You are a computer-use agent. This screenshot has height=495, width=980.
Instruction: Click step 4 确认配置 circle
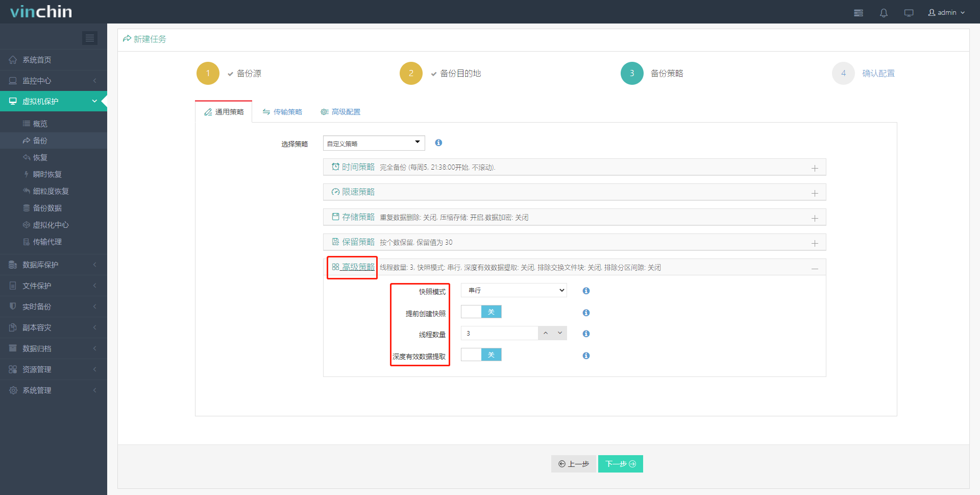(843, 73)
